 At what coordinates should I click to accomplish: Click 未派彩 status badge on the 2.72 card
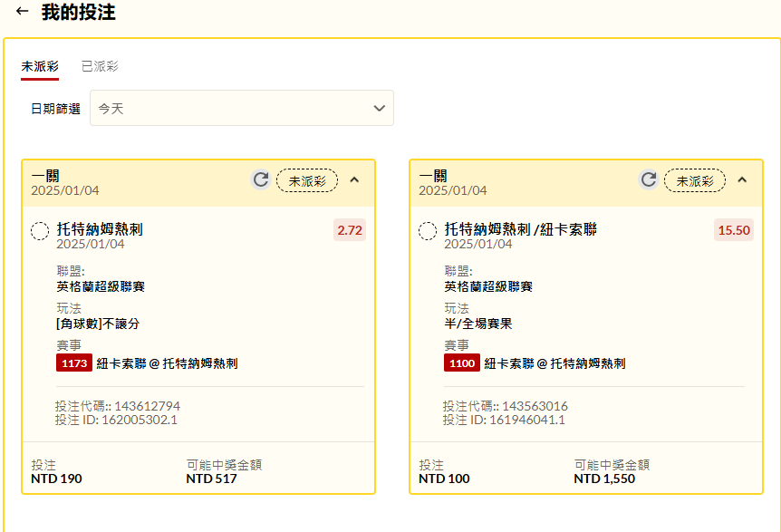pos(307,180)
